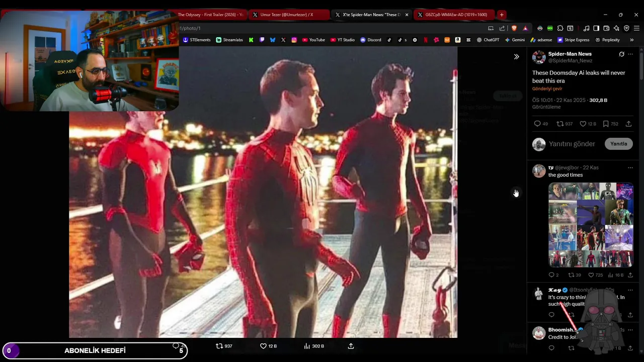Like the jewgibor reply with 725 likes
Screen dimensions: 644x362
[x=591, y=275]
